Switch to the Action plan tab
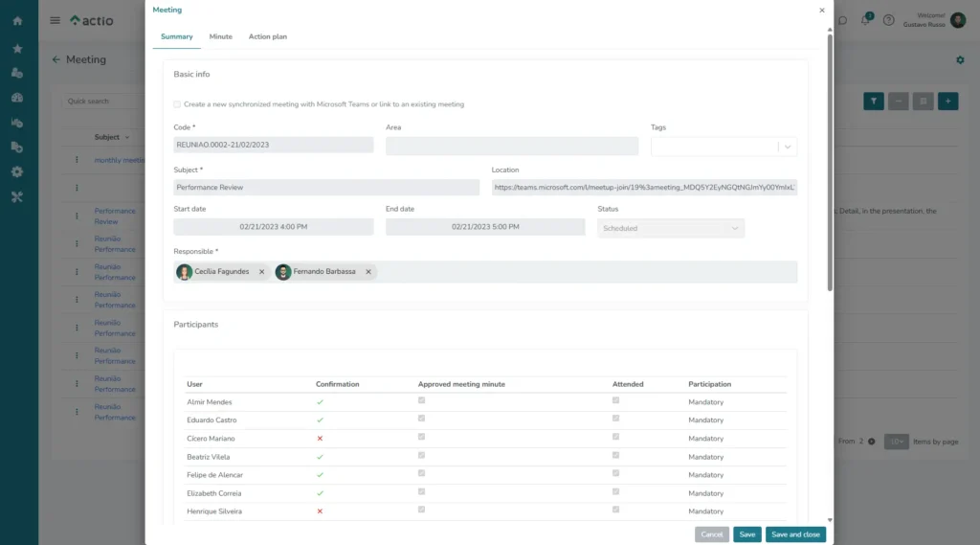980x545 pixels. (267, 36)
